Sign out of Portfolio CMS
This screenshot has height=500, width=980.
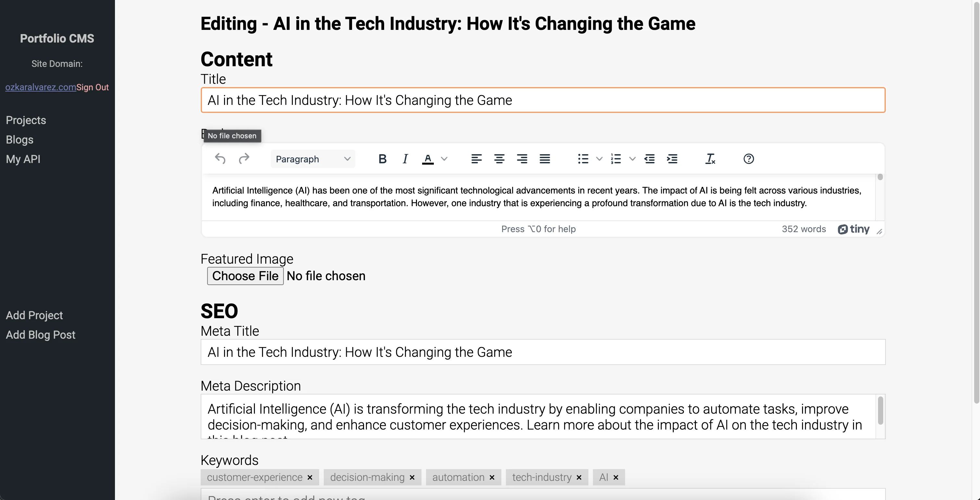tap(93, 87)
